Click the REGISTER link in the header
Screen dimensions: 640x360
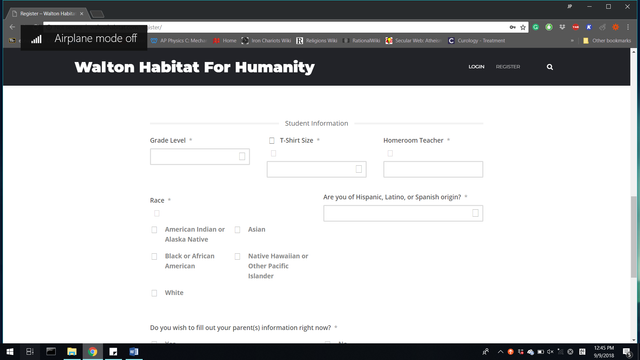pos(508,67)
